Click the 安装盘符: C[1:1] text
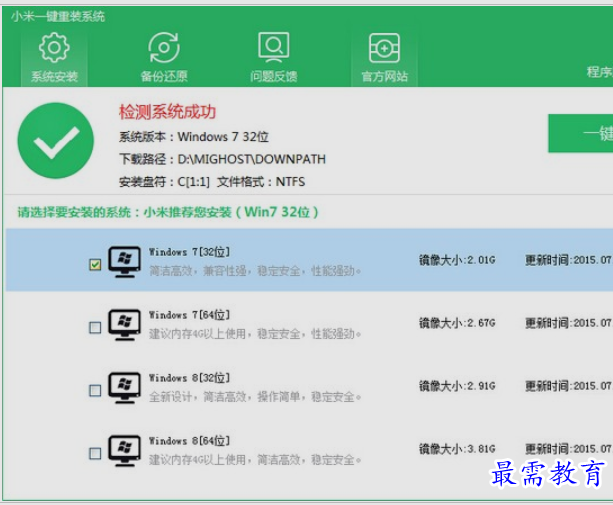The height and width of the screenshot is (505, 613). (164, 182)
